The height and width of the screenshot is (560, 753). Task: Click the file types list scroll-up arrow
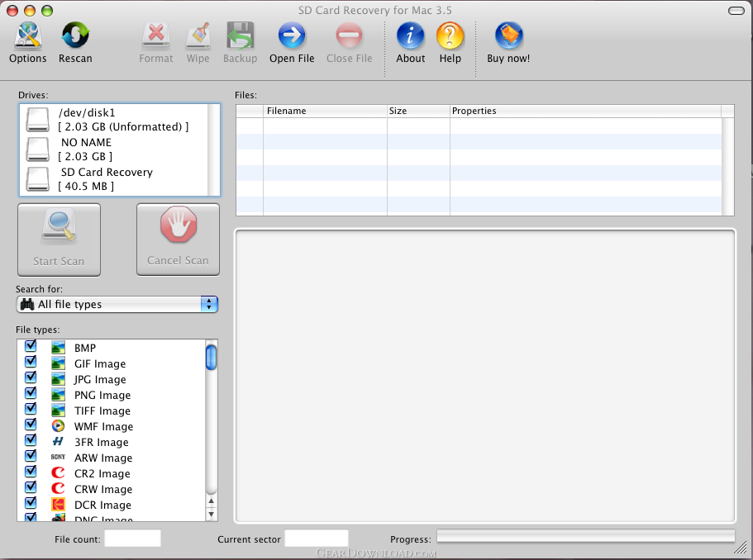pos(211,501)
